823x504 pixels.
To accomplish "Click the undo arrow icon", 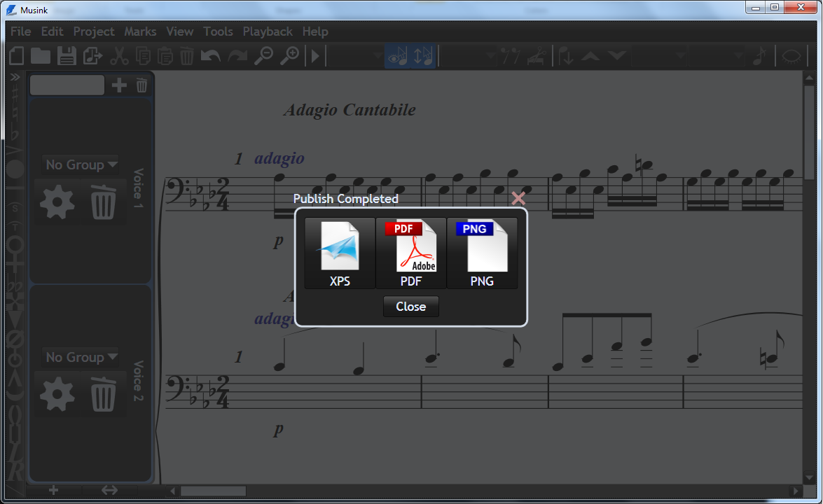I will (x=211, y=55).
